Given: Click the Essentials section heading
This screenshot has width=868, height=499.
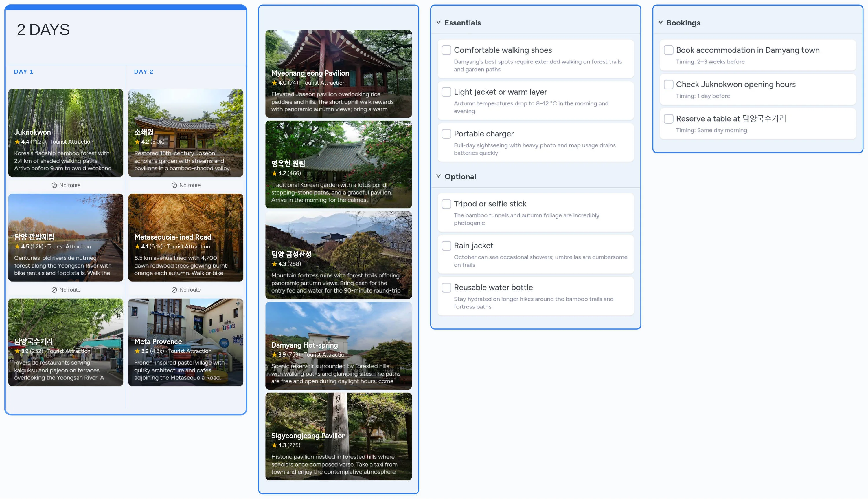Looking at the screenshot, I should coord(463,23).
